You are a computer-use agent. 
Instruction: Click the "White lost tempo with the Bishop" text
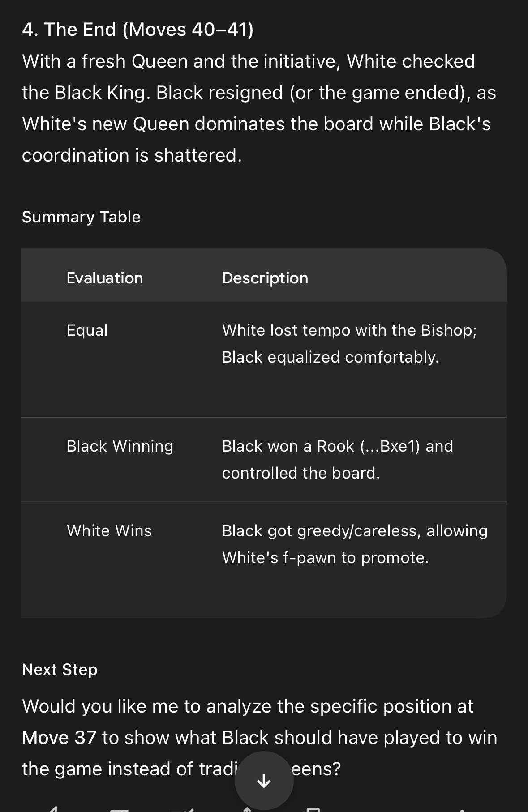pos(349,330)
